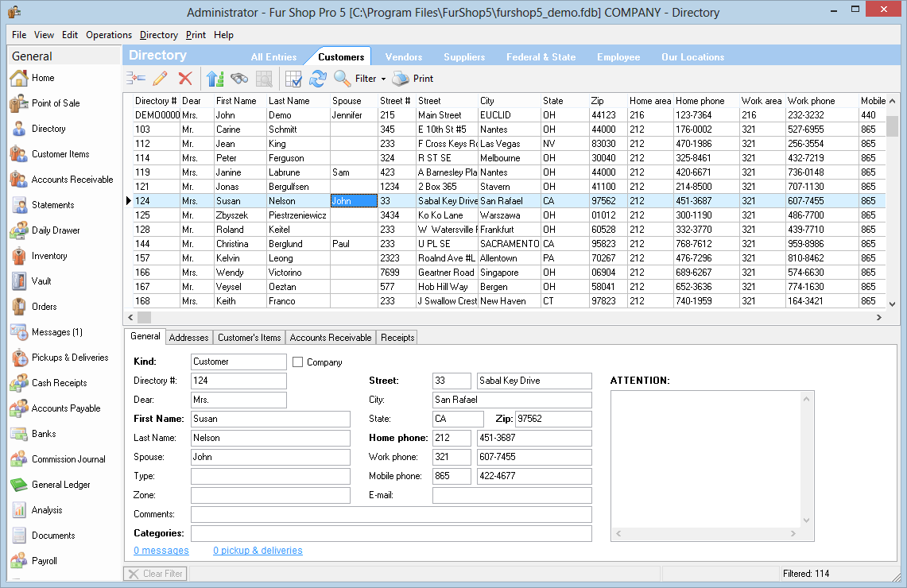The height and width of the screenshot is (588, 907).
Task: Open General Ledger in the sidebar
Action: (60, 485)
